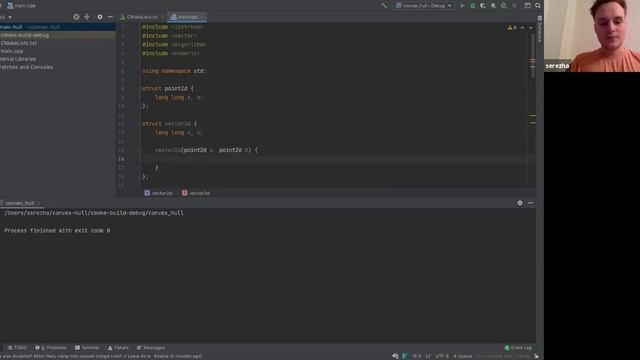640x360 pixels.
Task: Click the background tasks status icon
Action: point(395,356)
